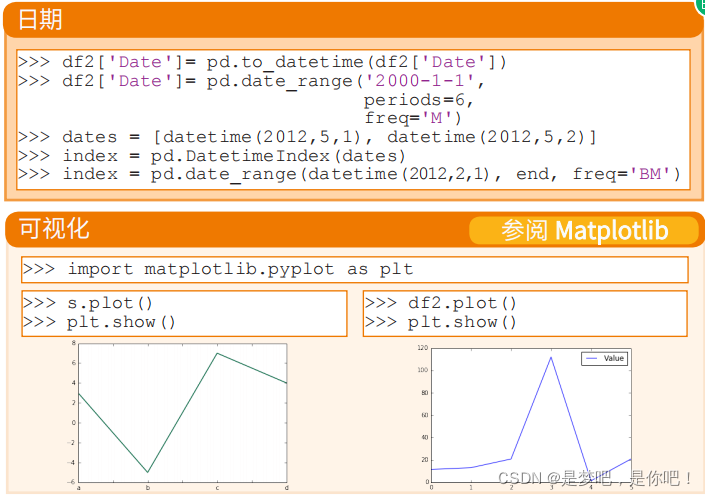Click plt.show() under s.plot()
The width and height of the screenshot is (705, 496).
[99, 322]
